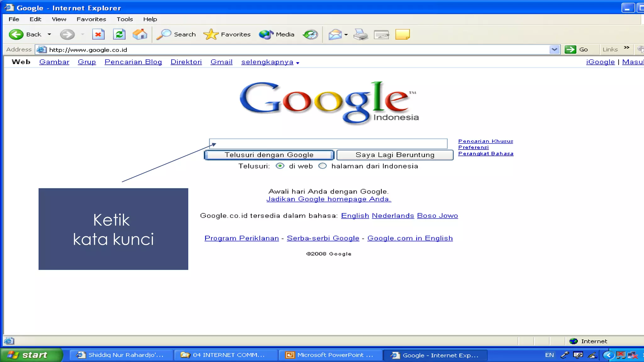Open the History clock icon
644x362 pixels.
pos(310,34)
